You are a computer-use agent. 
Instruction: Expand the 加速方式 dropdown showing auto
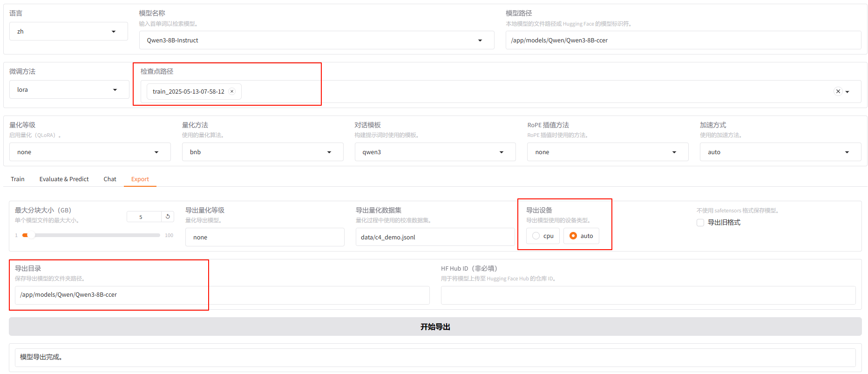(780, 152)
